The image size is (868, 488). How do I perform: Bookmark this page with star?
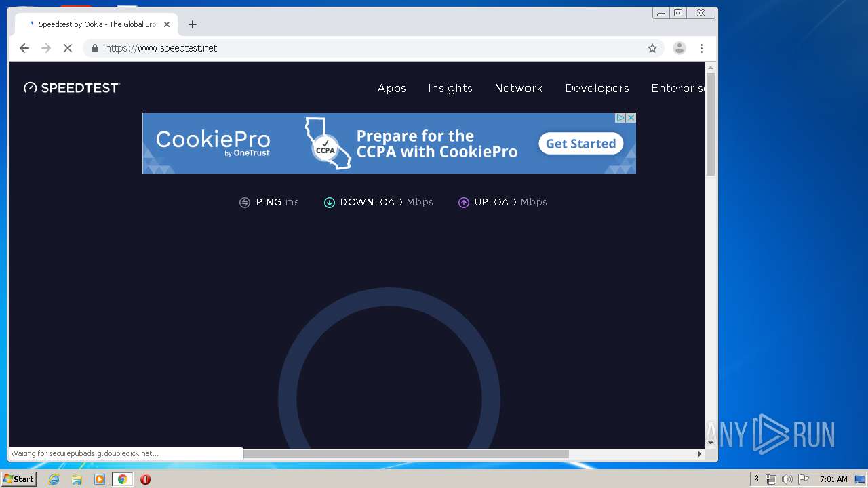point(652,48)
